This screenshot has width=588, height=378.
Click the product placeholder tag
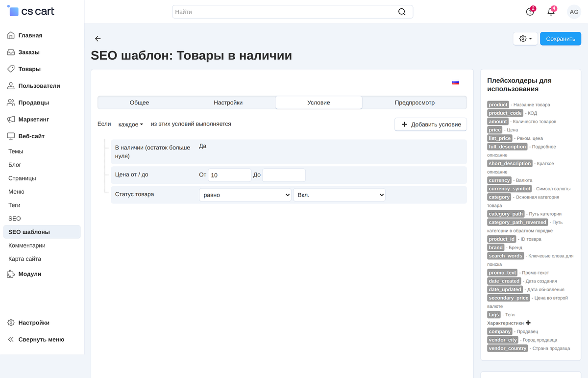pos(498,104)
